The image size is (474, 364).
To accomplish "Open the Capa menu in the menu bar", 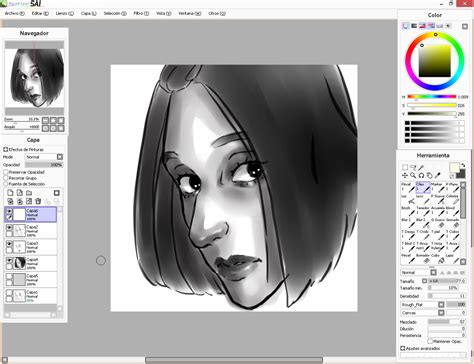I will (89, 13).
